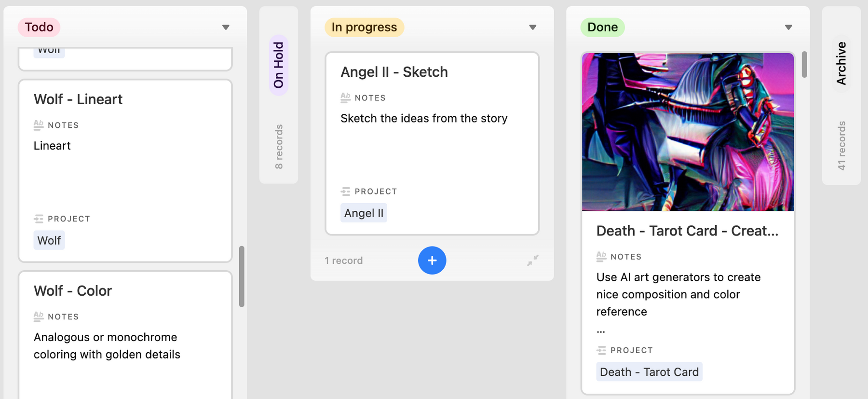Open the Wolf - Color card title
Screen dimensions: 868x399
tap(73, 291)
